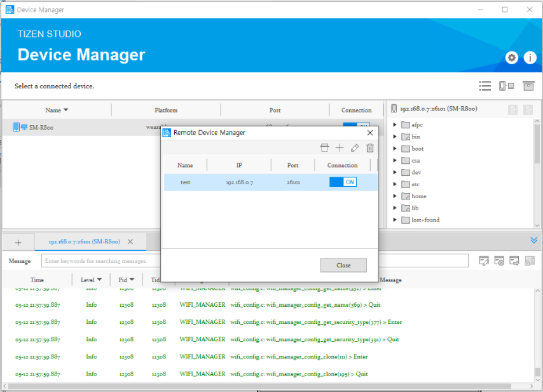Image resolution: width=543 pixels, height=392 pixels.
Task: Expand the lost+found folder
Action: (x=395, y=220)
